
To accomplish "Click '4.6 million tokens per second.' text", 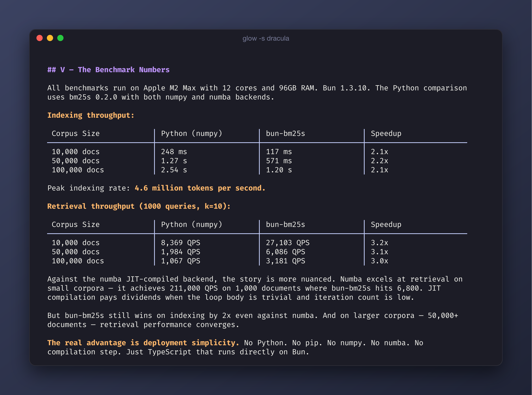I will (x=200, y=188).
